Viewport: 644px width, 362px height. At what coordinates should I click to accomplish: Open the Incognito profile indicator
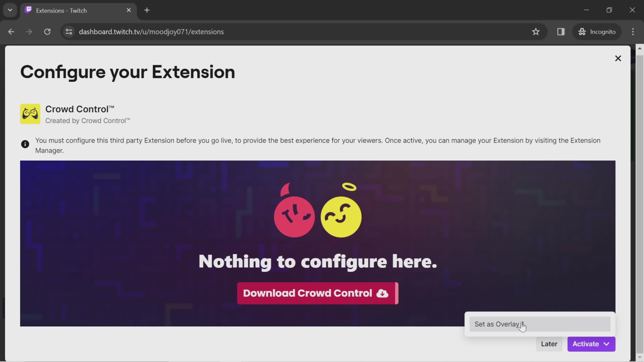(x=597, y=32)
